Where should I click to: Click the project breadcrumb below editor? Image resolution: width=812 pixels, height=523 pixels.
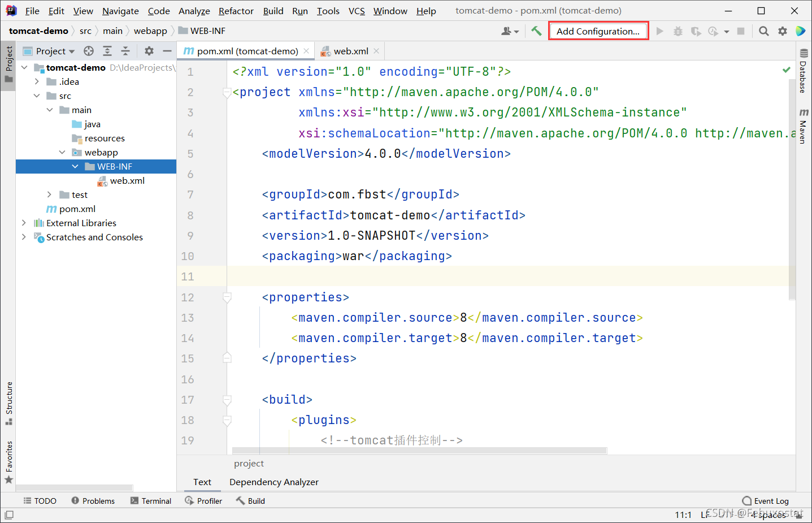249,463
